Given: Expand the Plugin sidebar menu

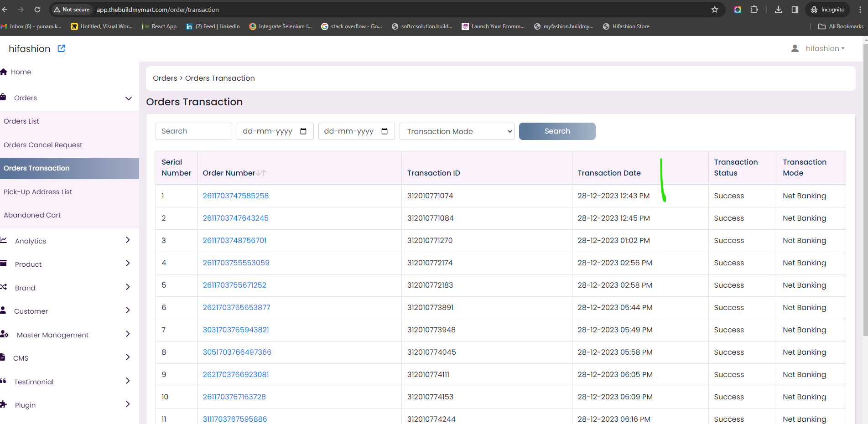Looking at the screenshot, I should pyautogui.click(x=128, y=404).
